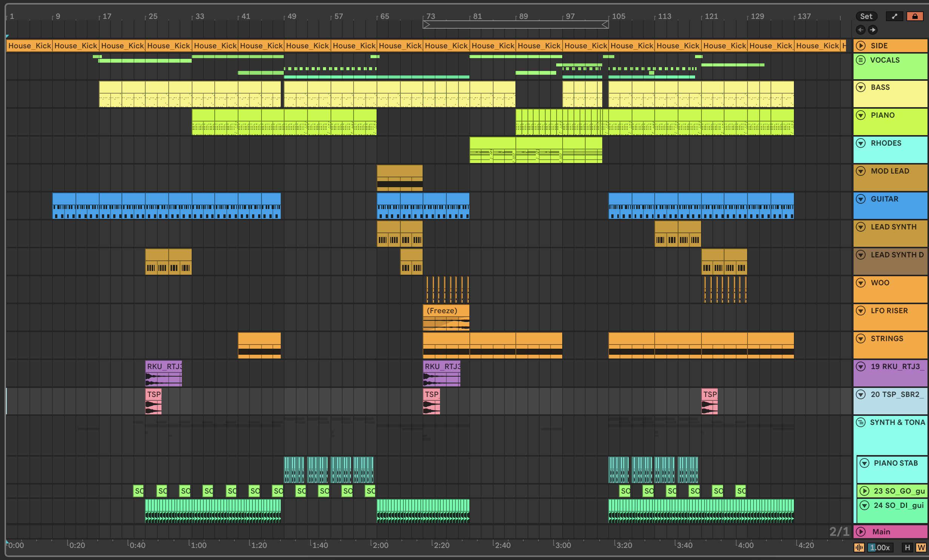
Task: Click the 2:00 mark in time ruler
Action: (380, 545)
